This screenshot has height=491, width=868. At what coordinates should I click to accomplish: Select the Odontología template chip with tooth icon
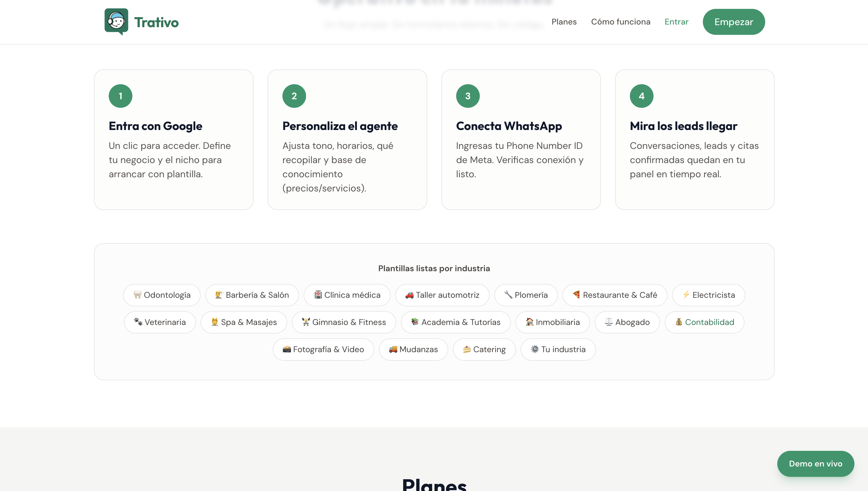[x=162, y=295]
